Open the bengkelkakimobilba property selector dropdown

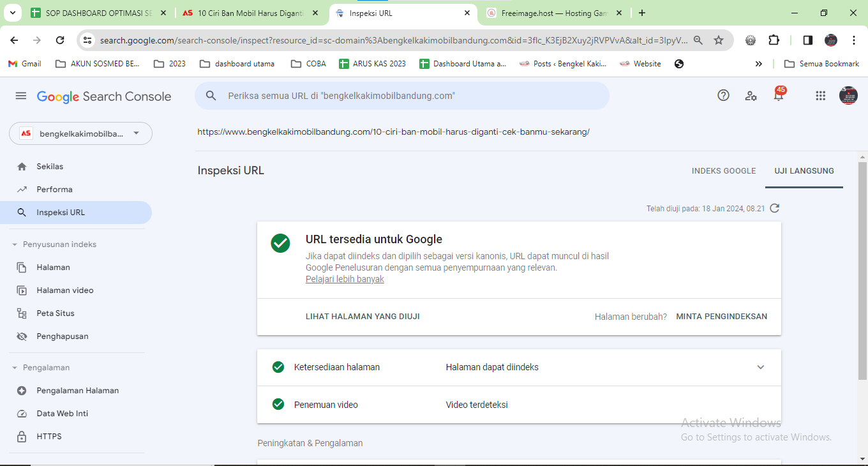point(80,133)
